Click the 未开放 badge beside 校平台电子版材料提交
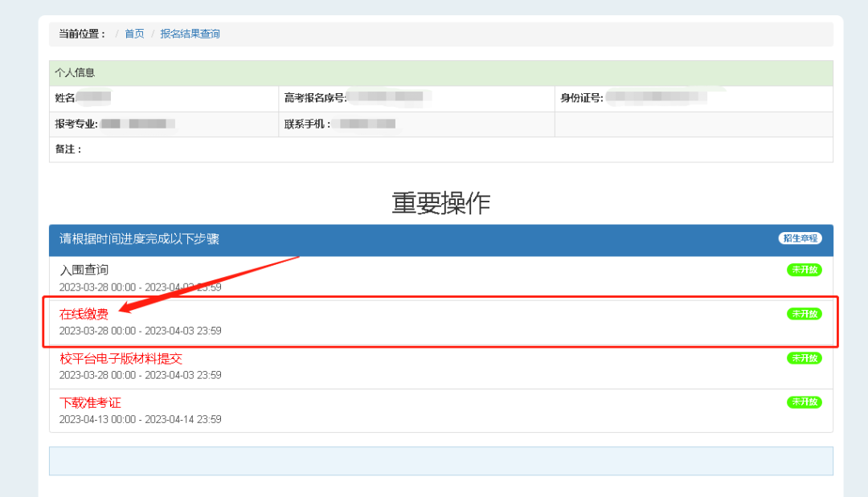868x497 pixels. 804,358
